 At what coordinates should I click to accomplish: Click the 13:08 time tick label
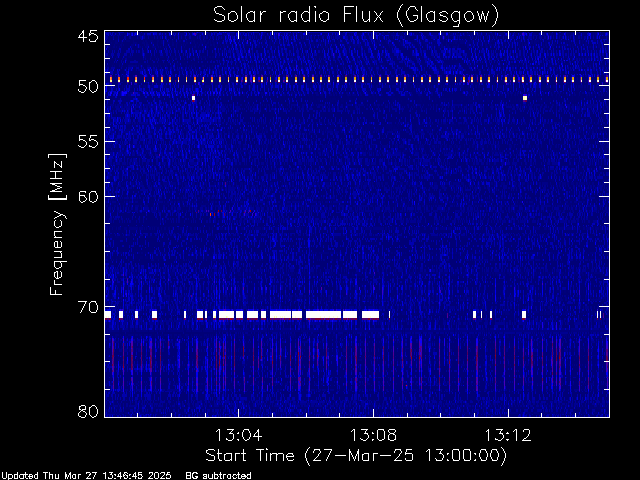(x=373, y=435)
